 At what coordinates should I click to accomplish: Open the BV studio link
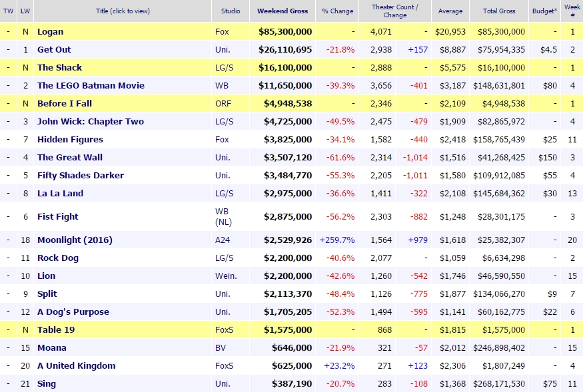221,348
